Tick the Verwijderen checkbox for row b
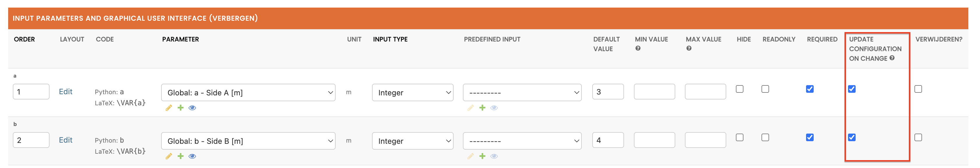 918,137
